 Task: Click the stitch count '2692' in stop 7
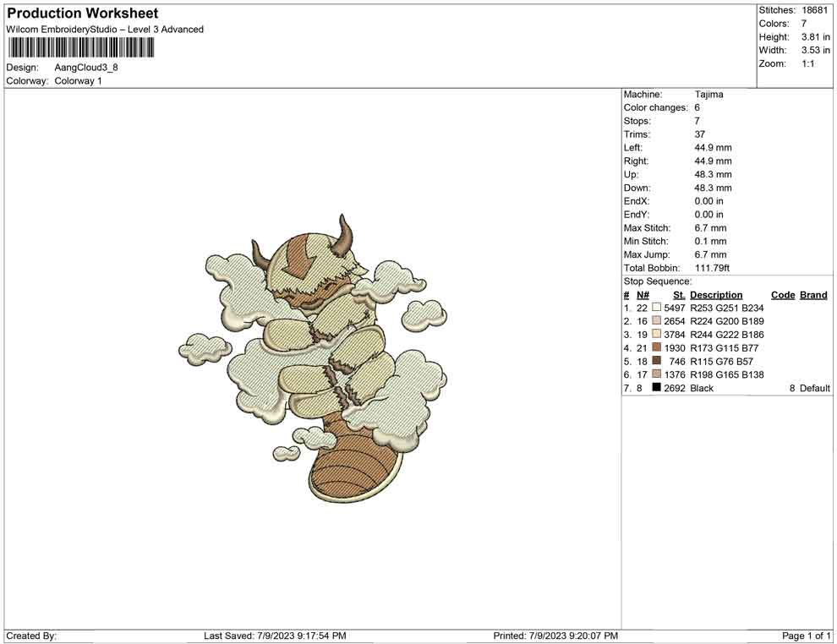click(675, 388)
